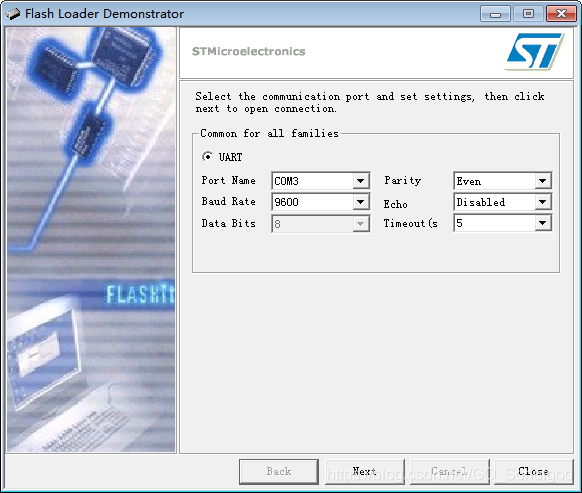Open the Timeout dropdown arrow

pyautogui.click(x=543, y=223)
